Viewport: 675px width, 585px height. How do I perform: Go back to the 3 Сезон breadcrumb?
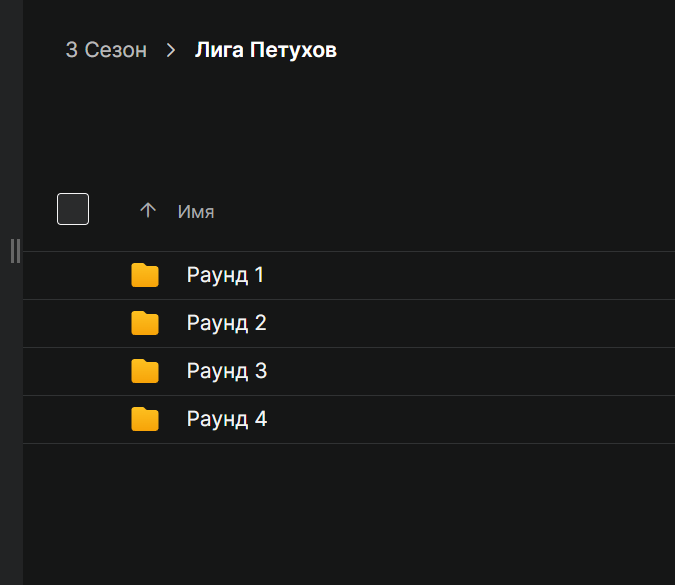[x=106, y=50]
